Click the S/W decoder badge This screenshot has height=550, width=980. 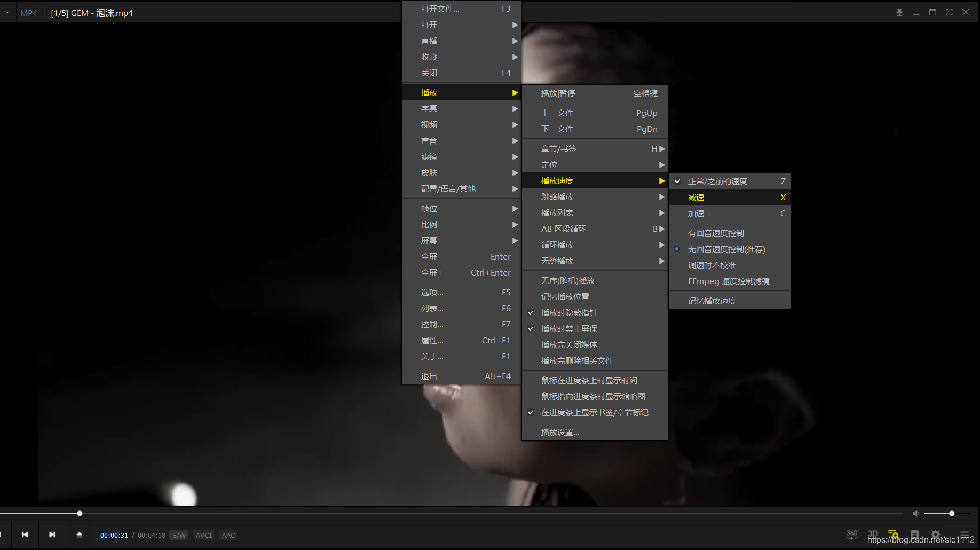point(179,535)
